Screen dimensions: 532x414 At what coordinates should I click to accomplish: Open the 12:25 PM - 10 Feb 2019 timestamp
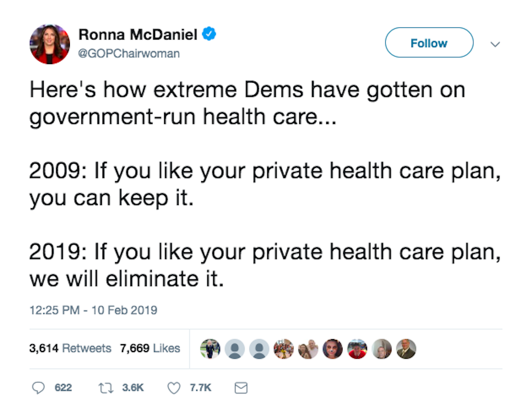pyautogui.click(x=94, y=310)
